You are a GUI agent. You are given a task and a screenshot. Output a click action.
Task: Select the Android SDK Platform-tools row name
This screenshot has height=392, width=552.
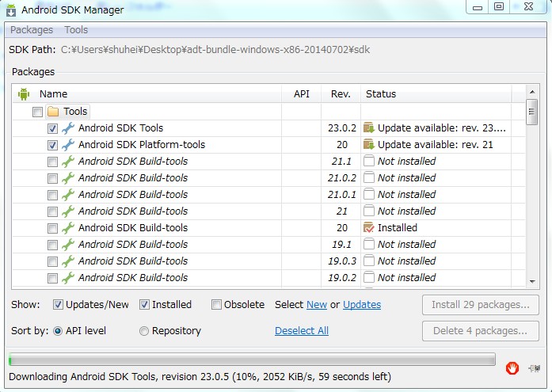click(x=142, y=145)
